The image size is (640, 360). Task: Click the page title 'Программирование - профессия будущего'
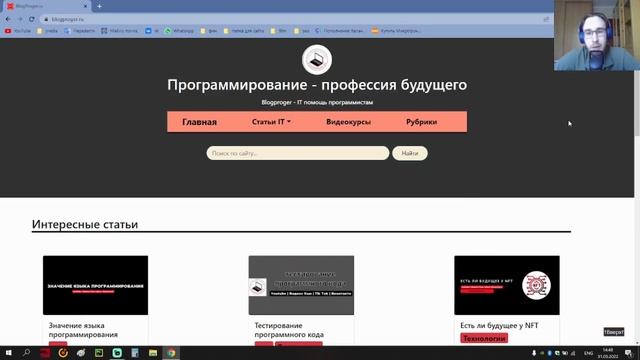[x=317, y=85]
